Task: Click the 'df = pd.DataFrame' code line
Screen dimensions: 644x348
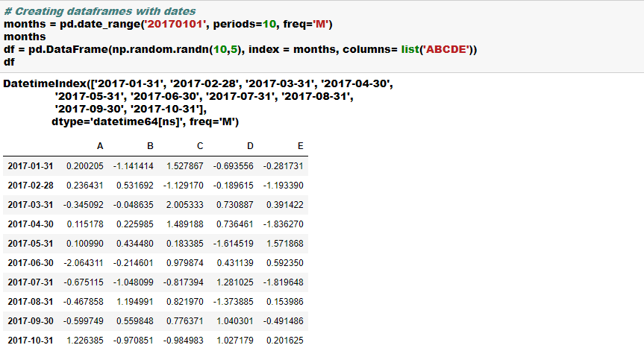Action: pos(240,50)
